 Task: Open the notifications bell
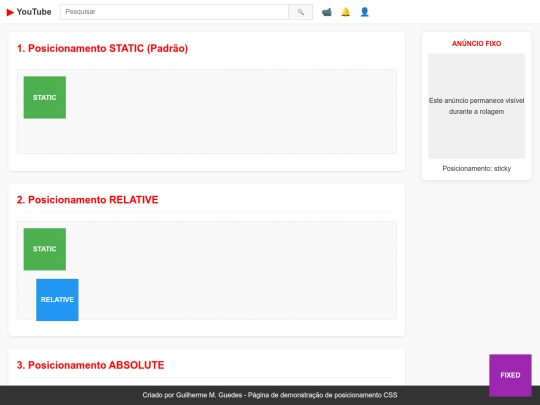point(345,12)
